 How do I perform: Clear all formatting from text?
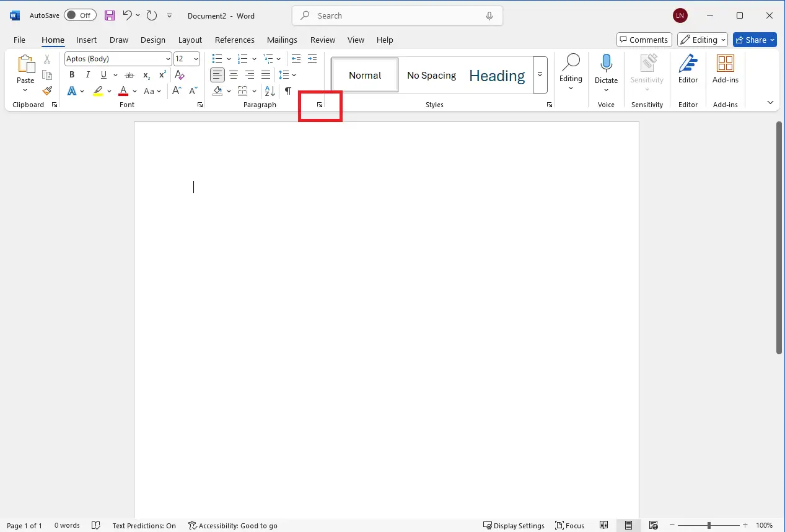tap(180, 75)
